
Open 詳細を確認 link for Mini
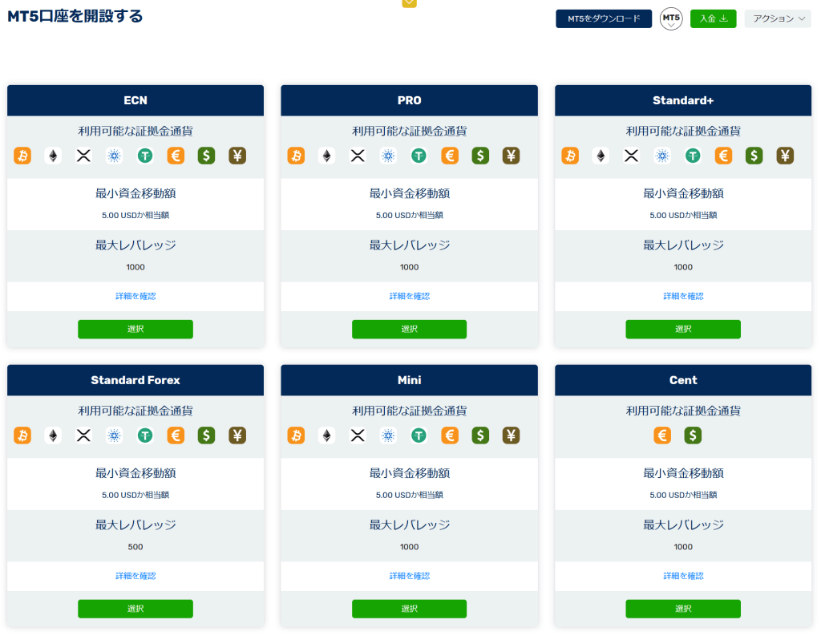[410, 576]
